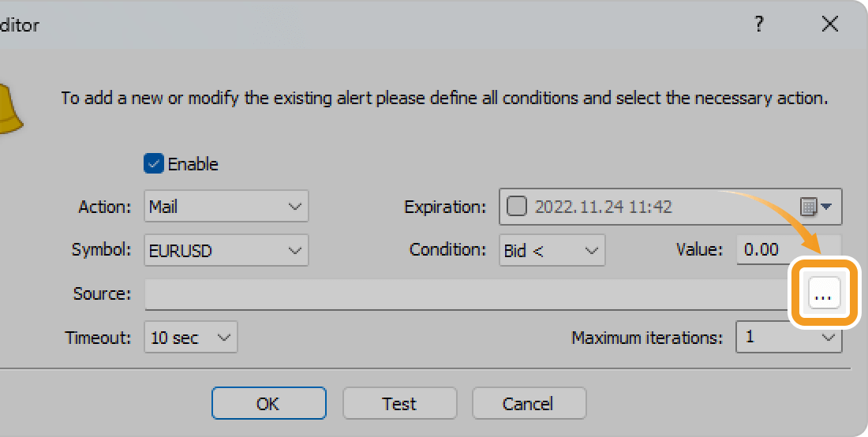
Task: Click the Expiration date text 2022.11.24 11:42
Action: click(604, 207)
